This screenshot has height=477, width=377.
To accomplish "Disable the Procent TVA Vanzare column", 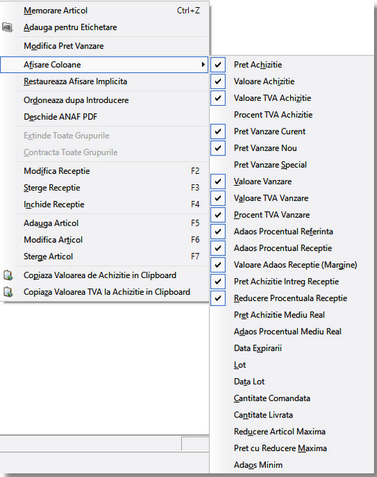I will [218, 215].
